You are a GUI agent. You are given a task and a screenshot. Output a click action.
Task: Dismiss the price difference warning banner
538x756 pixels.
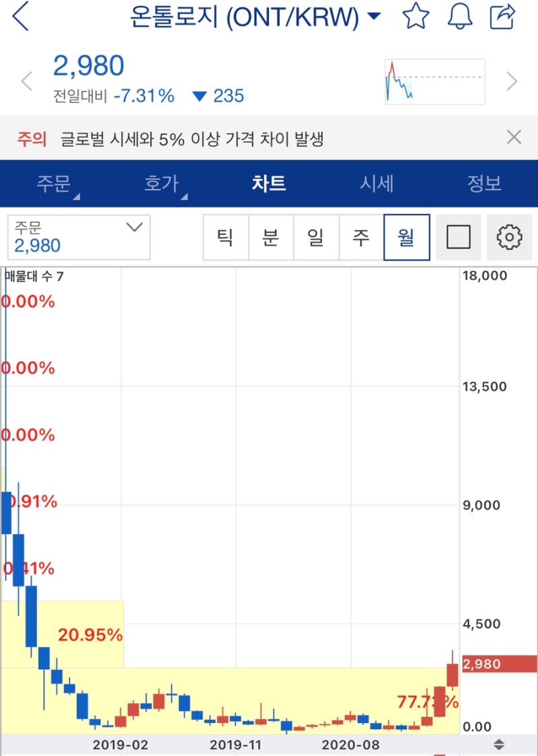514,137
